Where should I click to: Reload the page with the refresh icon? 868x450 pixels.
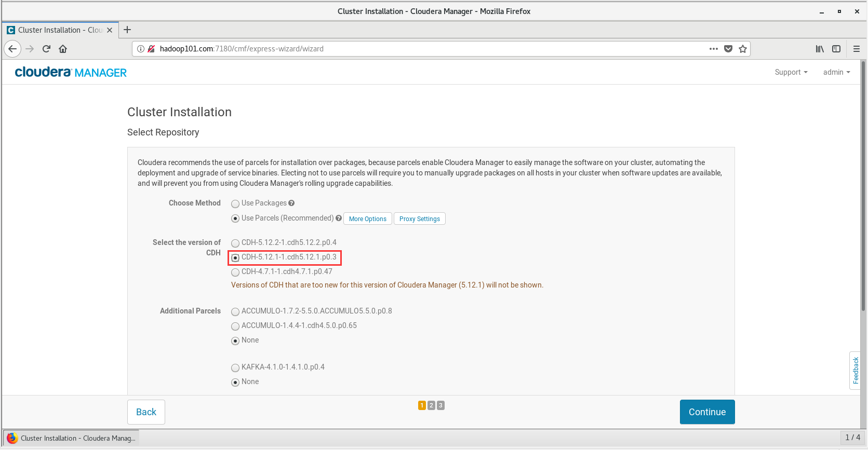click(x=46, y=49)
